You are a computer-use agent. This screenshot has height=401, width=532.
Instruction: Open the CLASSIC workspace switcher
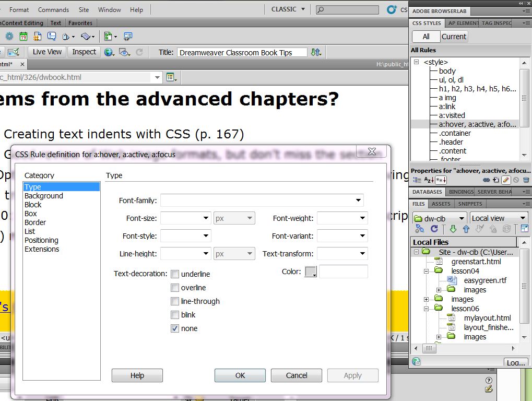point(288,9)
